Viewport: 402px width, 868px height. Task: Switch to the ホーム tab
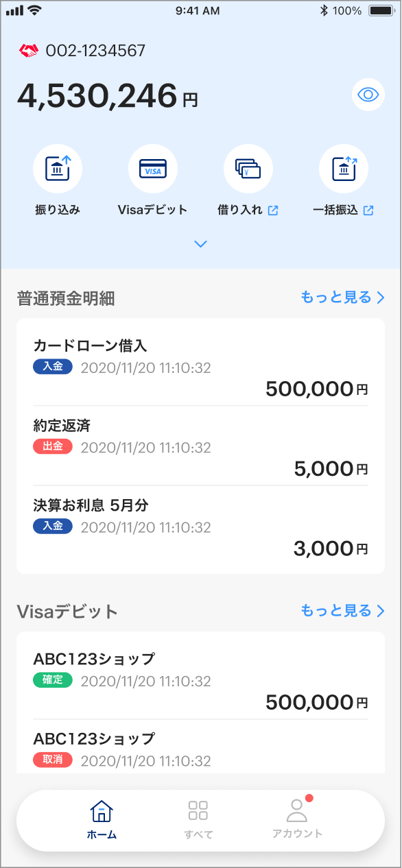tap(102, 820)
